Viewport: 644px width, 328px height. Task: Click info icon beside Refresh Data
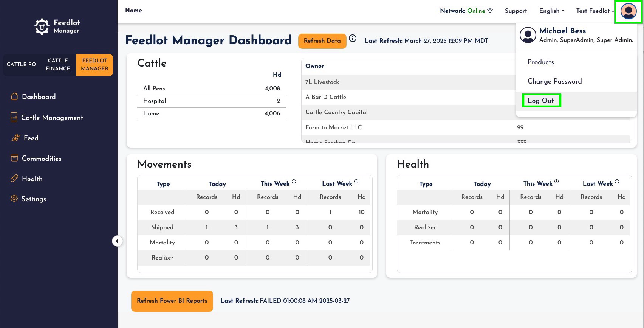pyautogui.click(x=353, y=38)
